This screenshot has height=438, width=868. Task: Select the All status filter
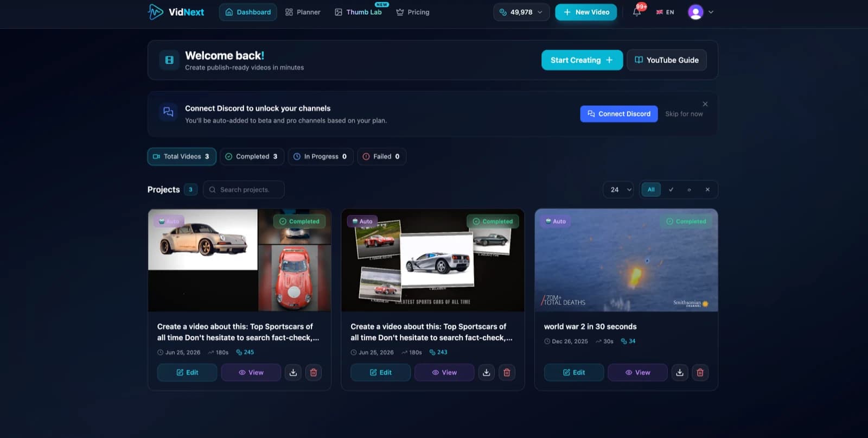651,189
